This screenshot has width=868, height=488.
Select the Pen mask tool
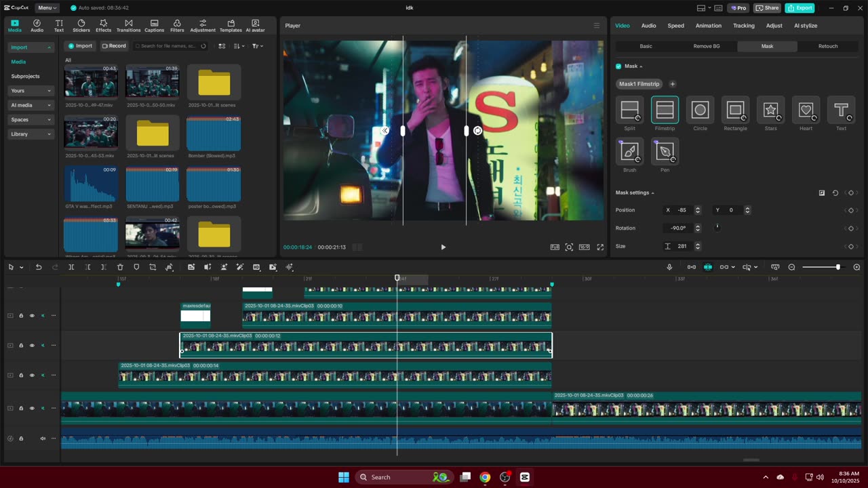pyautogui.click(x=665, y=151)
